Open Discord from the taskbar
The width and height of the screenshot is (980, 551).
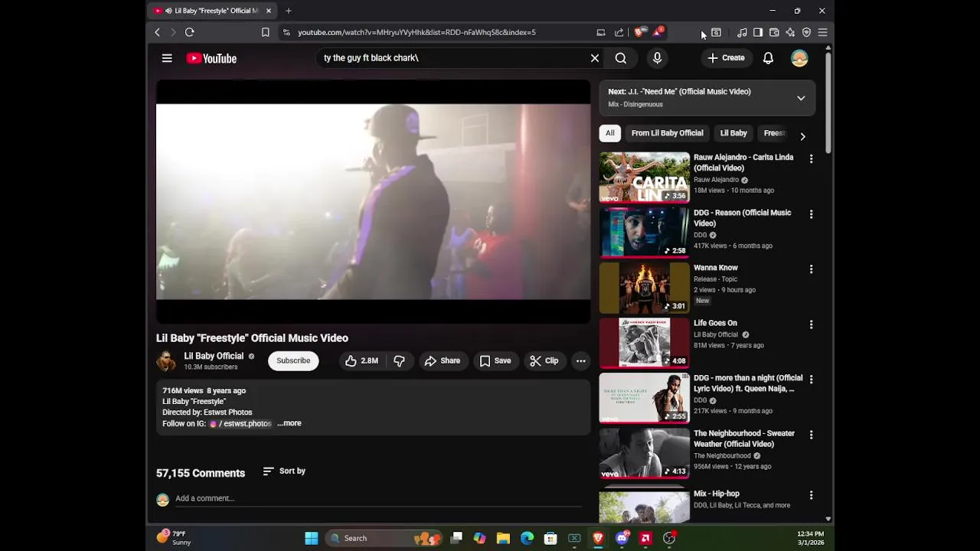click(622, 538)
